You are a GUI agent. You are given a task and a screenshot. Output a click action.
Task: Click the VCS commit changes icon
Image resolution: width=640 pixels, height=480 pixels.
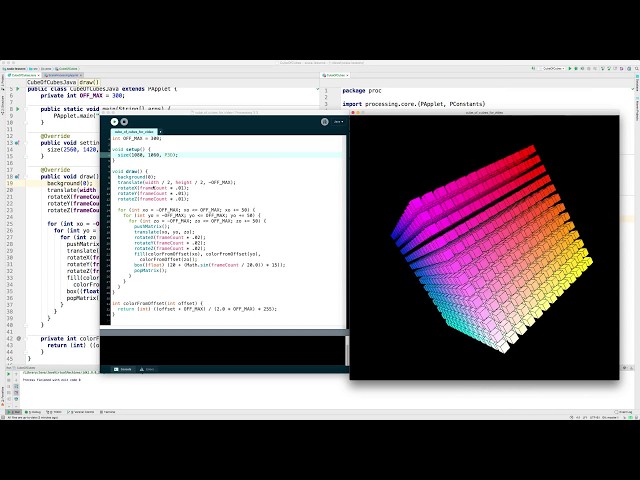click(609, 69)
